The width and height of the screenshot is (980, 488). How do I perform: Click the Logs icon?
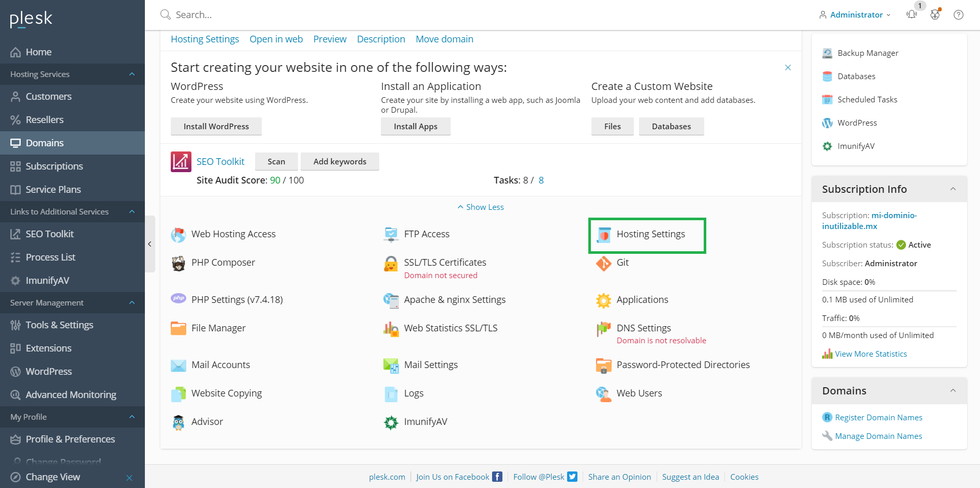(391, 394)
